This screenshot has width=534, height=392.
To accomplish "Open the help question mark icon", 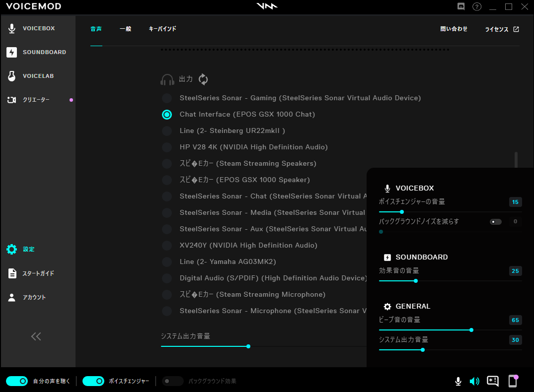I will [477, 6].
